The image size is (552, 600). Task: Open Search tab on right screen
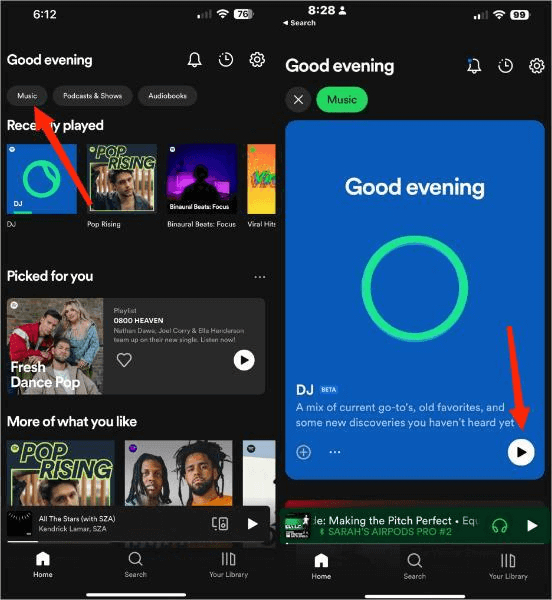pyautogui.click(x=414, y=566)
